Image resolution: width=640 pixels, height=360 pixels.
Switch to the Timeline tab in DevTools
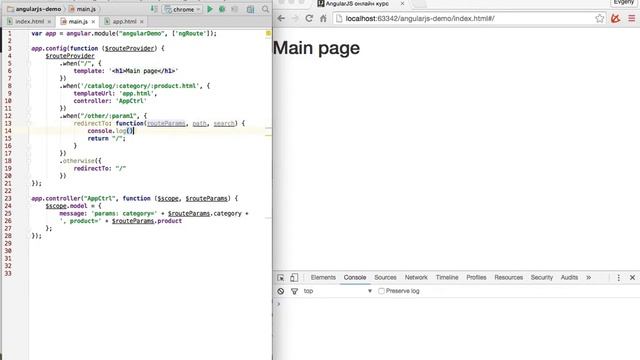click(x=447, y=278)
